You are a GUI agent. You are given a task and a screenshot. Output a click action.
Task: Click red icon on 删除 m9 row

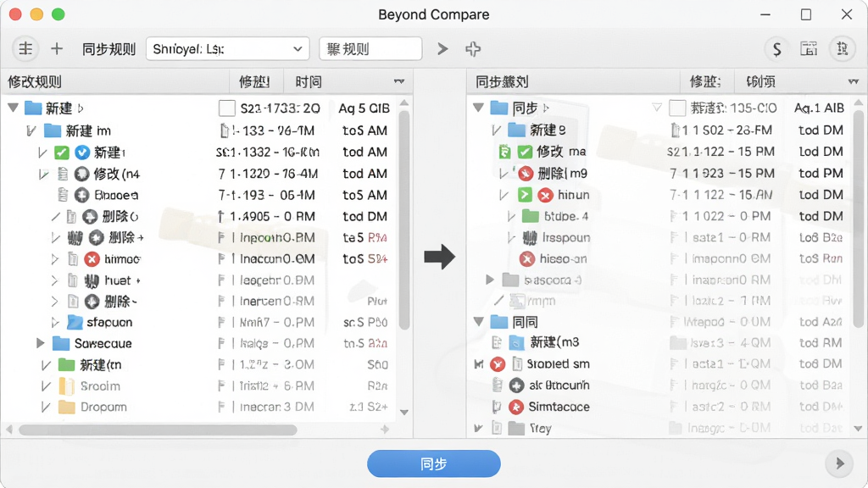point(526,174)
